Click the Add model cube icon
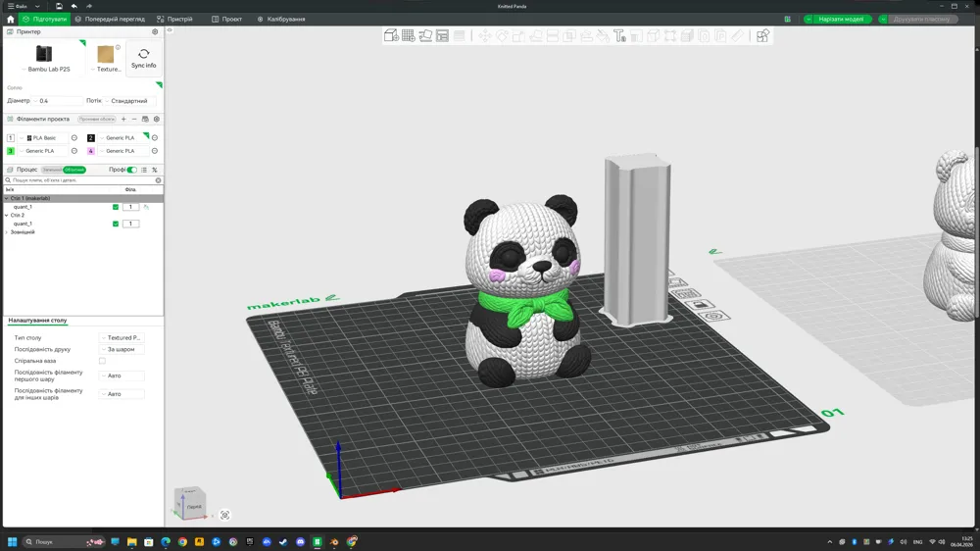980x551 pixels. click(x=391, y=35)
